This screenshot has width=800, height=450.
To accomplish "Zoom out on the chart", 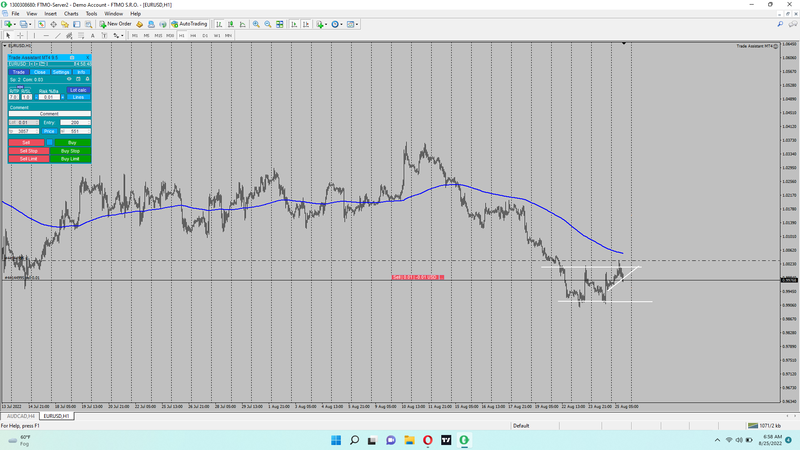I will tap(268, 24).
